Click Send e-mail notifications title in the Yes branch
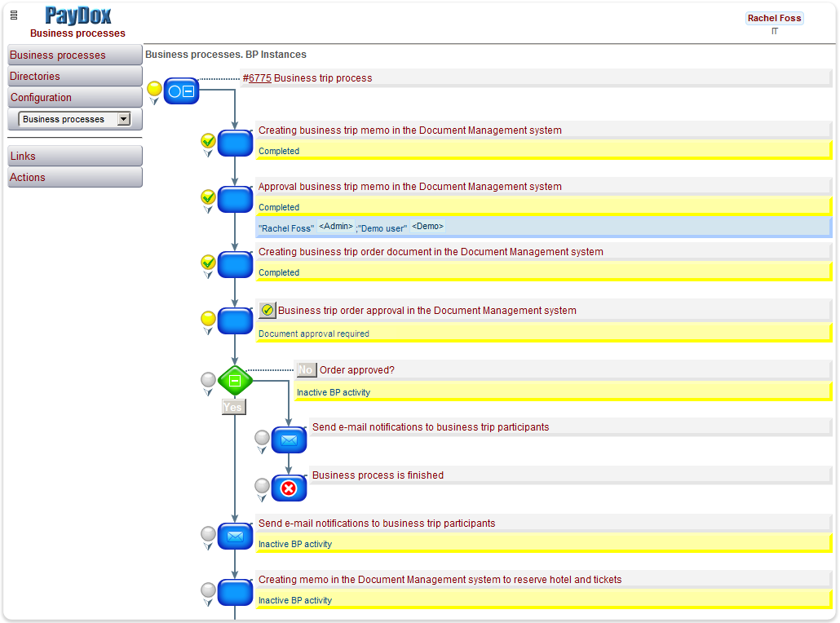Screen dimensions: 840x623 point(377,524)
